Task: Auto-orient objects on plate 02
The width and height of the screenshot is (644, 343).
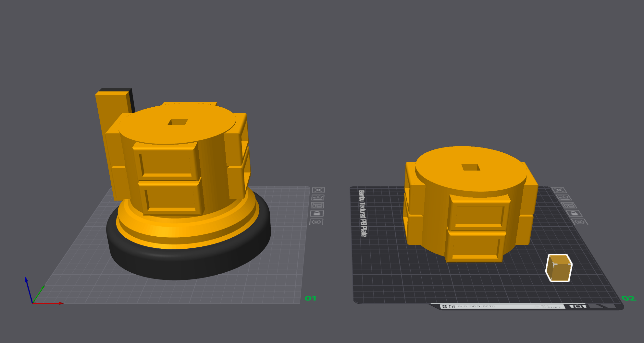Action: click(564, 197)
